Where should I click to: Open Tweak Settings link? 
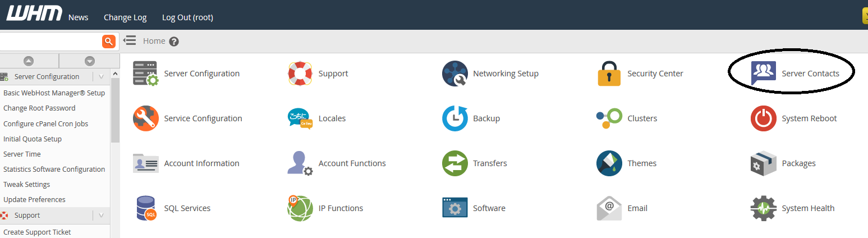point(26,185)
